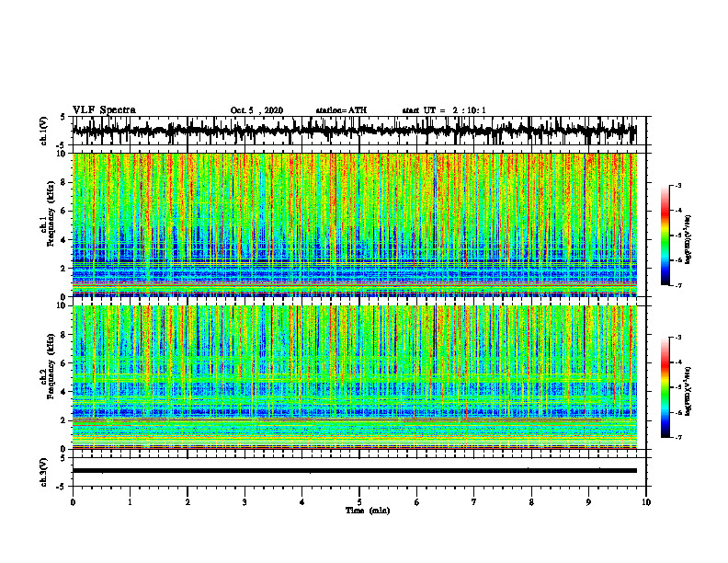Click the "ch.3(V)" axis label
The height and width of the screenshot is (563, 728).
point(44,473)
